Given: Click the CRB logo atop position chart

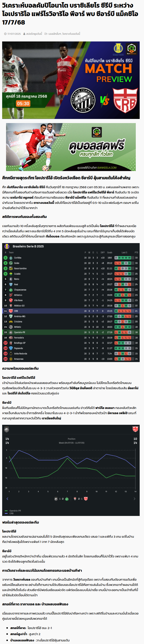Looking at the screenshot, I should [135, 429].
